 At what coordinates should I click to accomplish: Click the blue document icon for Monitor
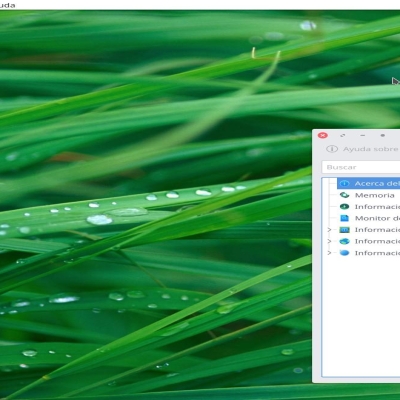pos(344,218)
